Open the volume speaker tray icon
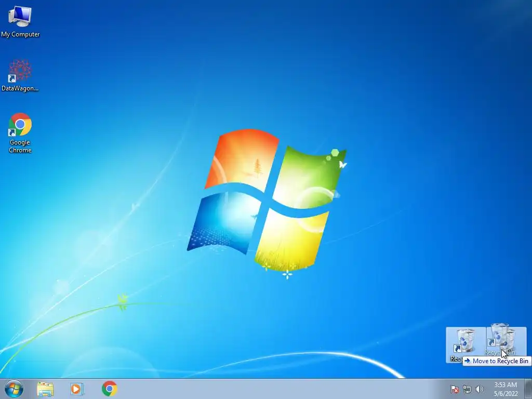Image resolution: width=532 pixels, height=399 pixels. pos(479,389)
